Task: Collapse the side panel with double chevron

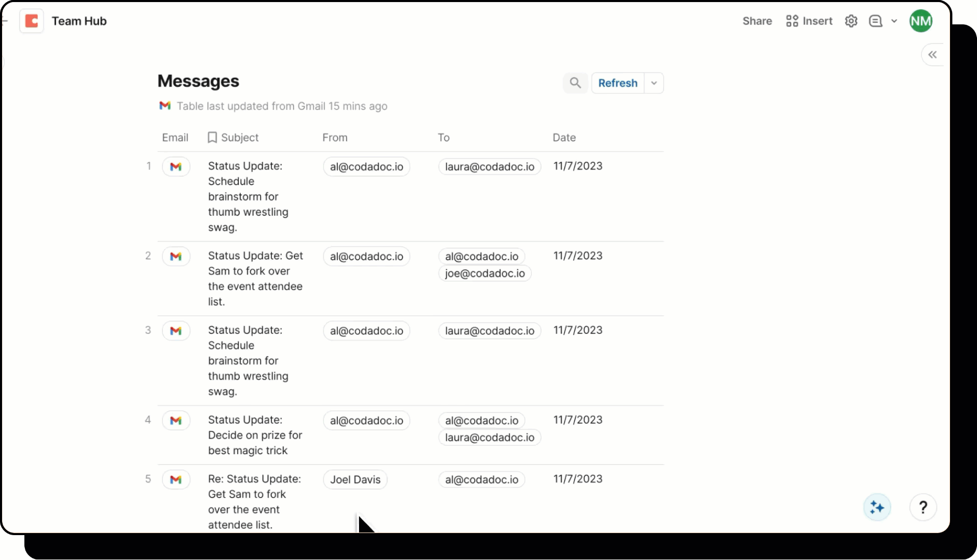Action: (x=932, y=55)
